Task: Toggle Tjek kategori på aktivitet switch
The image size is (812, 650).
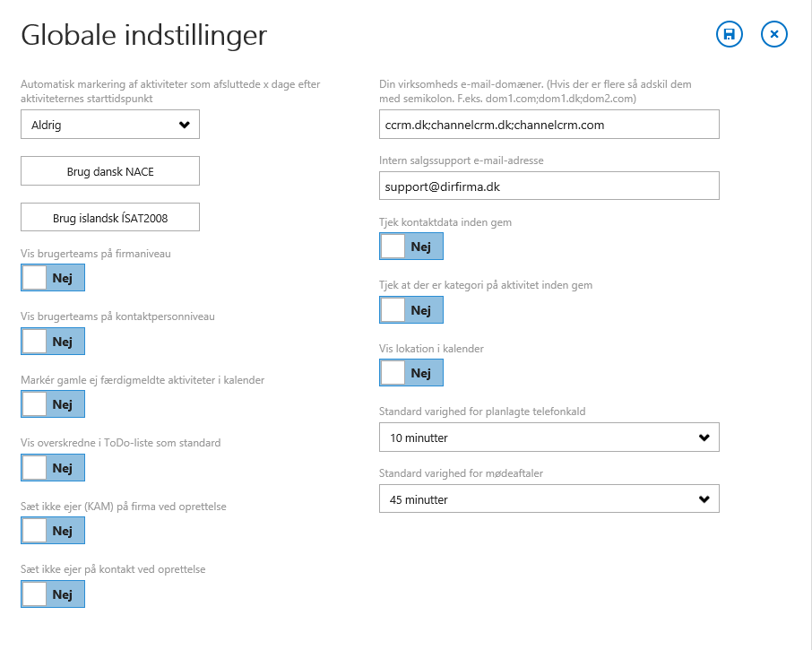Action: point(411,309)
